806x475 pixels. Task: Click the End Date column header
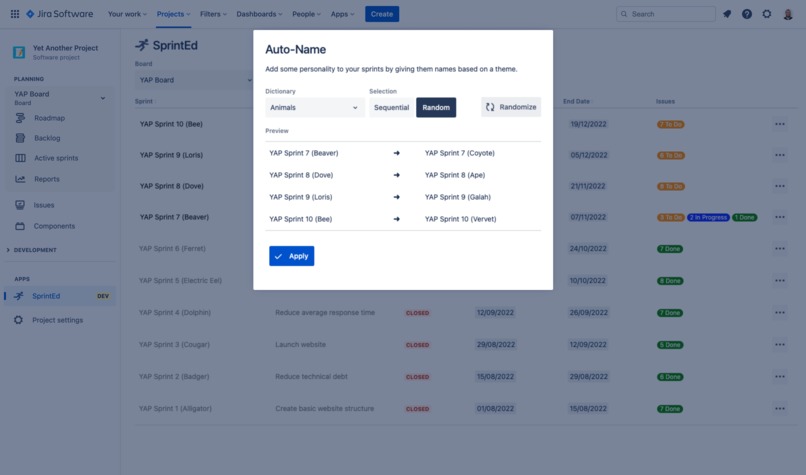click(576, 101)
